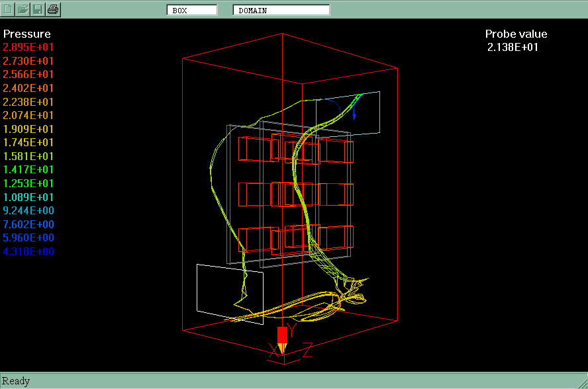Click the DOMAIN field in toolbar
This screenshot has height=389, width=588.
coord(281,10)
